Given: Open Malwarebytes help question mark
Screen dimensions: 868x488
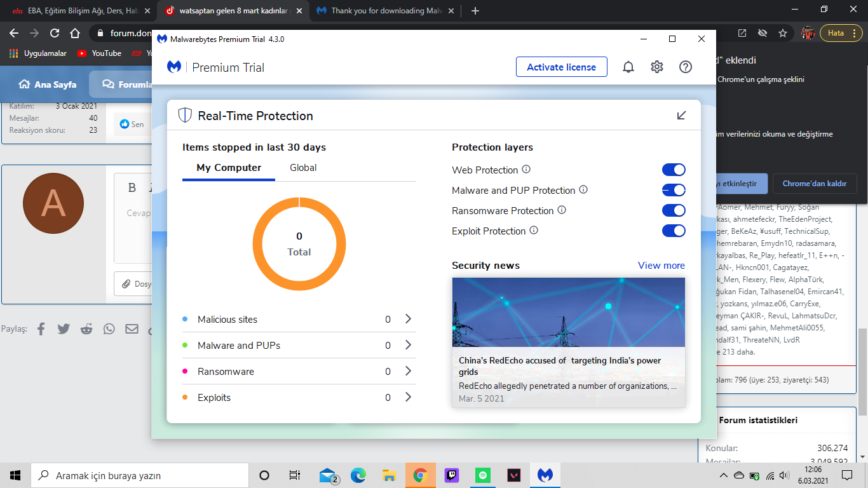Looking at the screenshot, I should [x=686, y=67].
